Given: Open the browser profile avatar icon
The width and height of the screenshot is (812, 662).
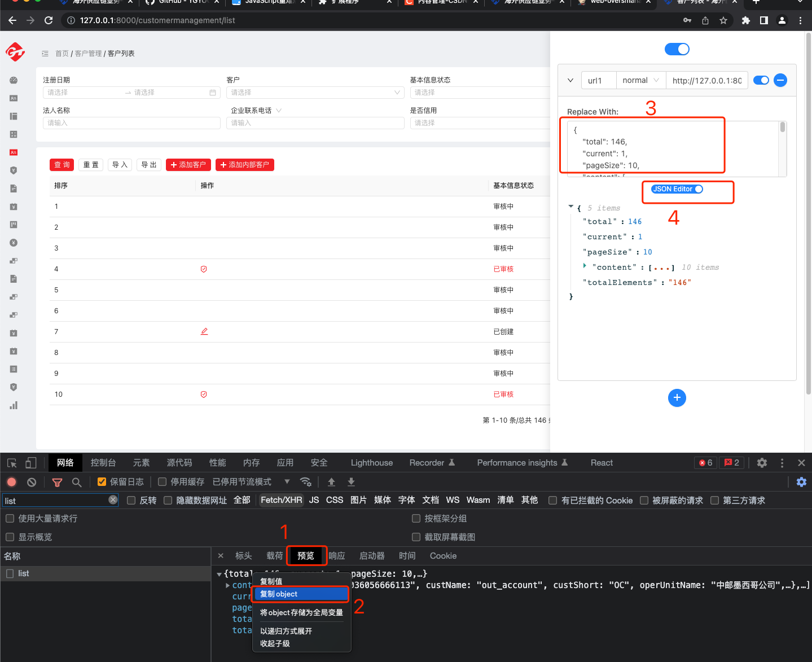Looking at the screenshot, I should click(782, 20).
